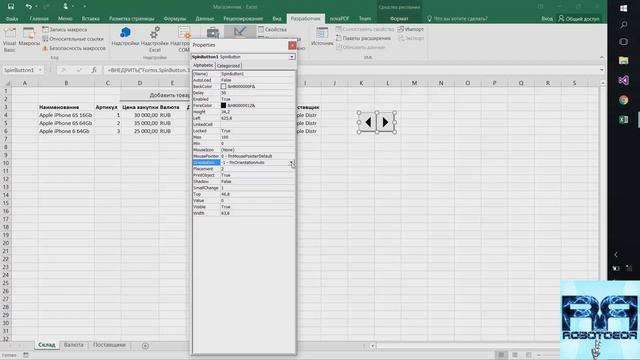Click the insert function fx icon
This screenshot has width=640, height=360.
[x=94, y=70]
